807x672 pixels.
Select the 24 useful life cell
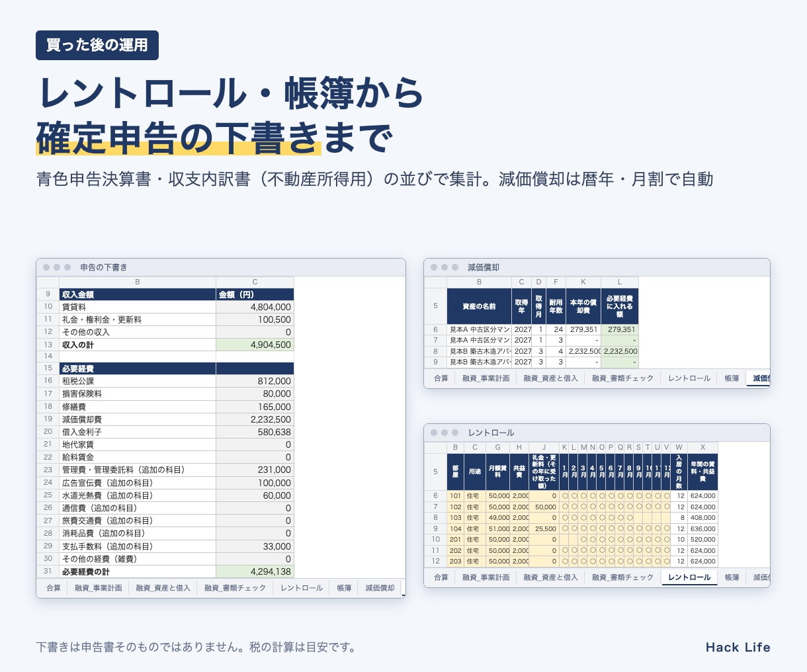pos(556,329)
